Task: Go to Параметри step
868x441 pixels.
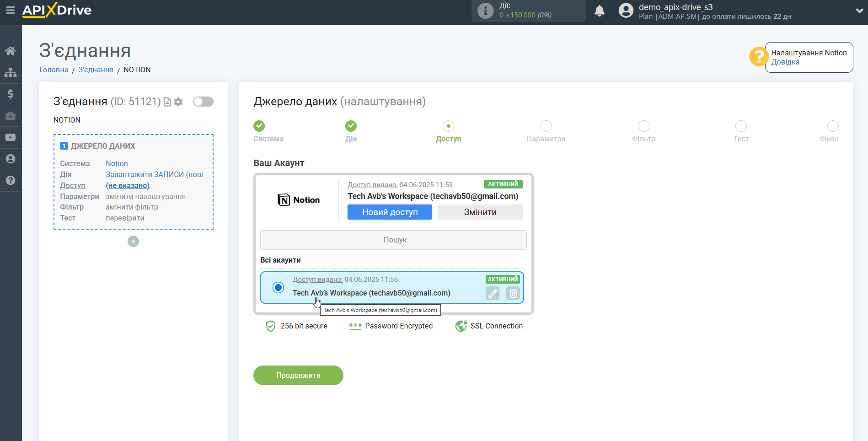Action: coord(546,126)
